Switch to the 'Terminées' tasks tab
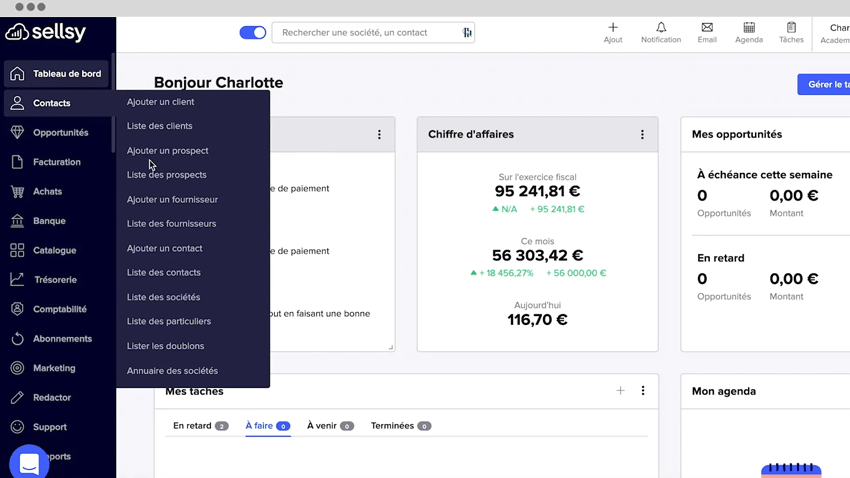The image size is (850, 478). [x=399, y=426]
